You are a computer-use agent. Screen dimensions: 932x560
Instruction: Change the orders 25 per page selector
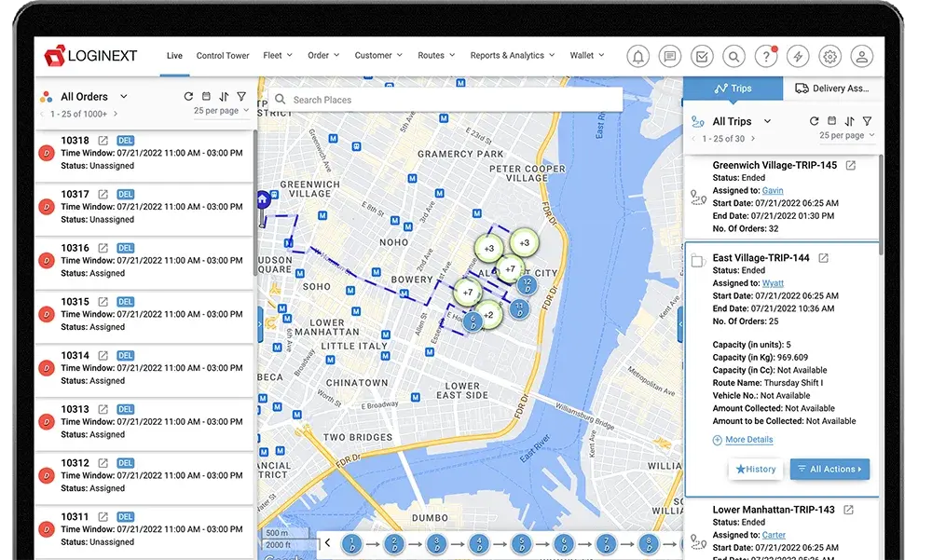[221, 111]
